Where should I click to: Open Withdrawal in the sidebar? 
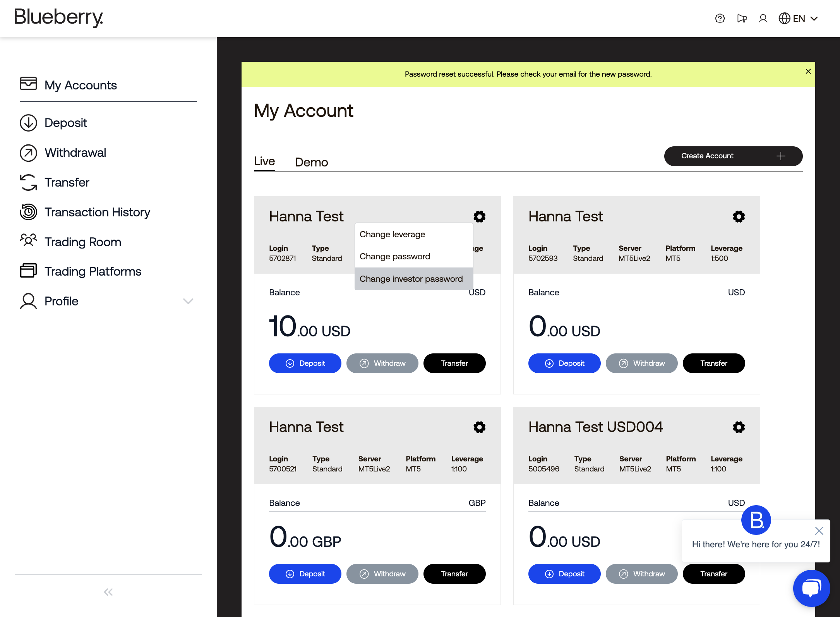point(63,153)
